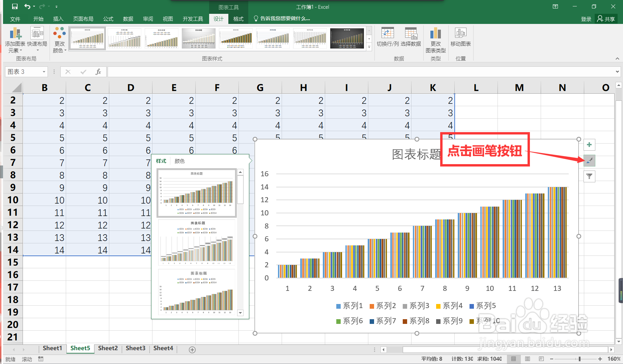Click the styles pane vertical scrollbar thumb
Viewport: 623px width, 364px height.
click(x=240, y=189)
